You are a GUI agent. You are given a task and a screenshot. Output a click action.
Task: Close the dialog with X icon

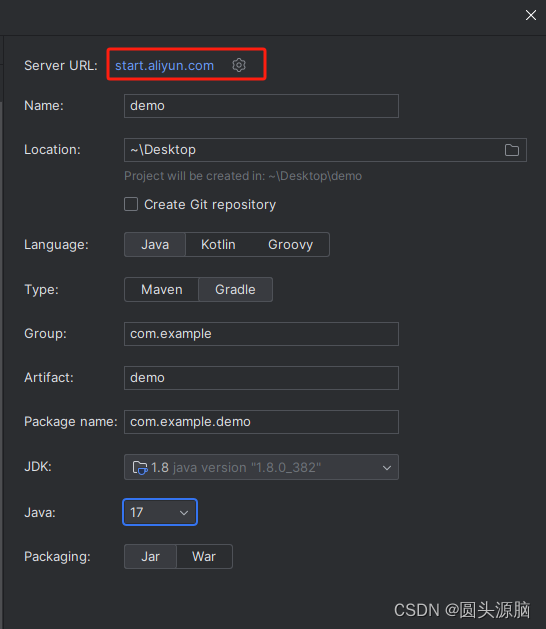pos(531,15)
